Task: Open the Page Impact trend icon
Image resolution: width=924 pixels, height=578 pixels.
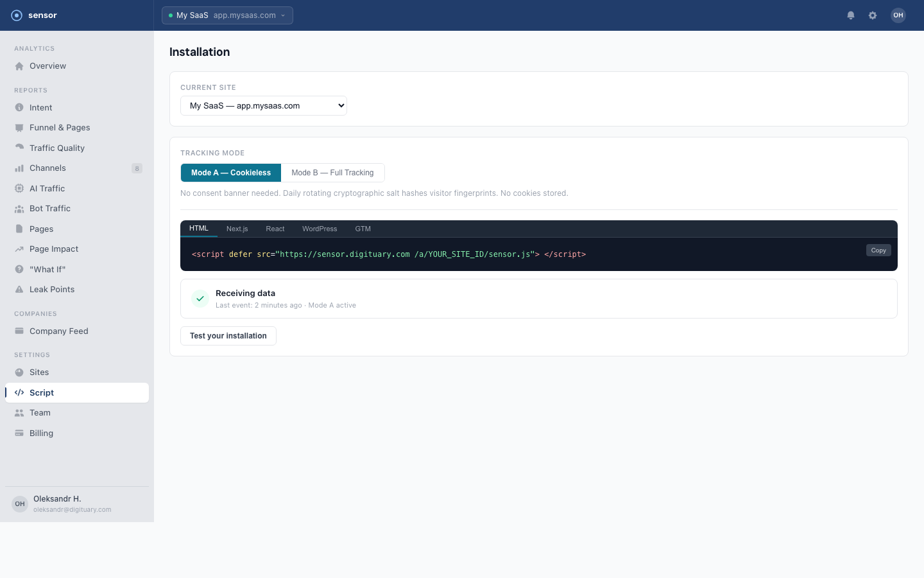Action: tap(19, 249)
